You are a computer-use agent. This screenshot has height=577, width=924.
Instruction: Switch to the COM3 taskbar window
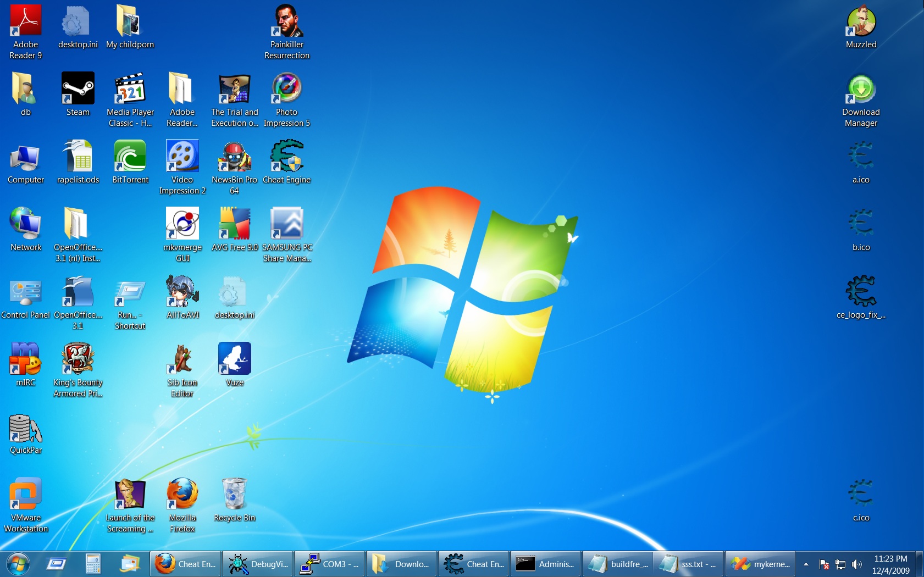pyautogui.click(x=330, y=564)
